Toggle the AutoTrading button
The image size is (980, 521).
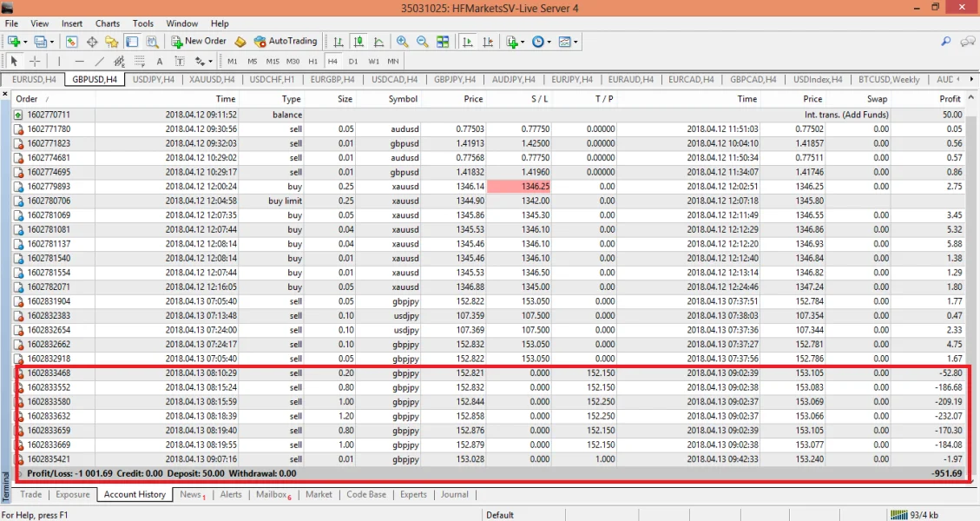pos(286,41)
